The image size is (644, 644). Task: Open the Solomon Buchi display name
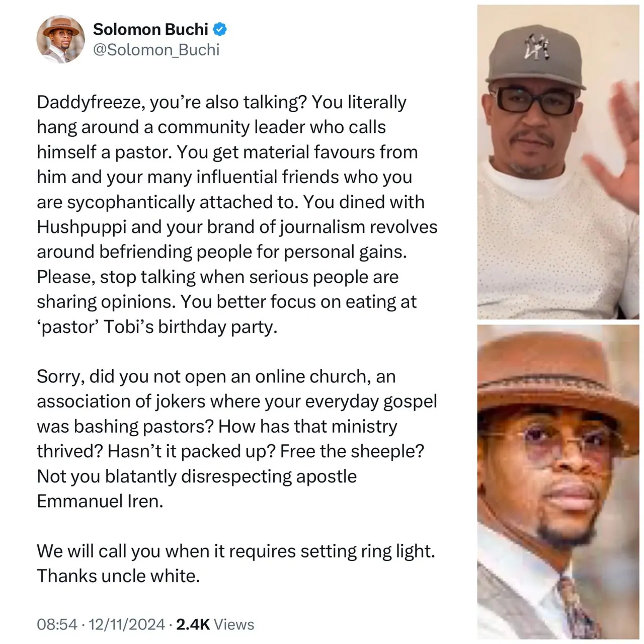(150, 29)
